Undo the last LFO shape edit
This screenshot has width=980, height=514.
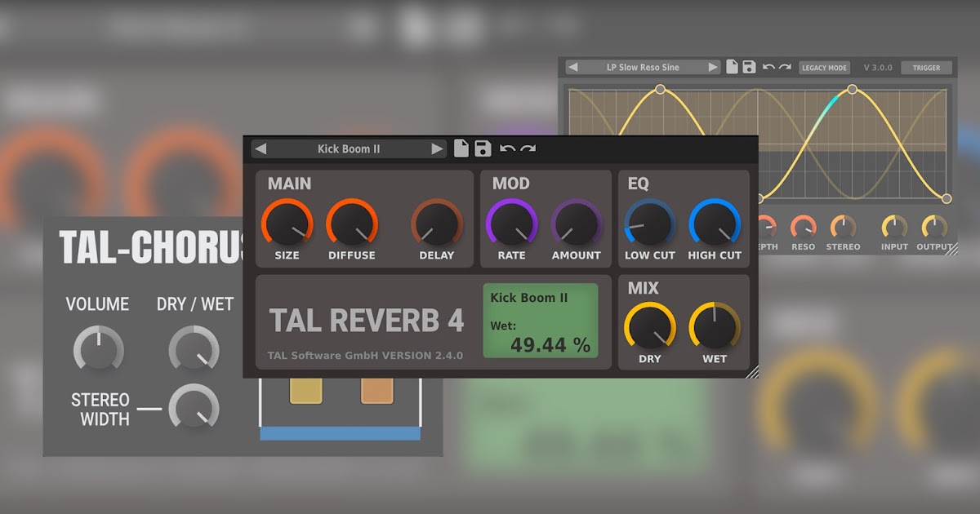768,67
